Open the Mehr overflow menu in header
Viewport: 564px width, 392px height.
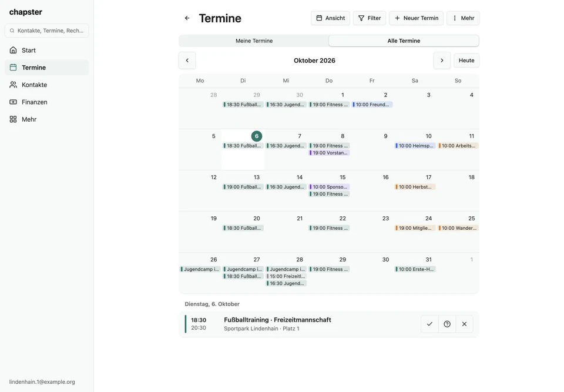[463, 18]
